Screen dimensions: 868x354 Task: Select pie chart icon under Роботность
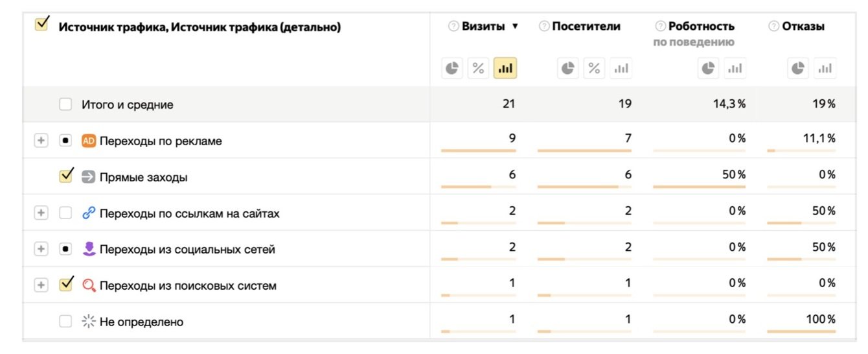(x=708, y=68)
